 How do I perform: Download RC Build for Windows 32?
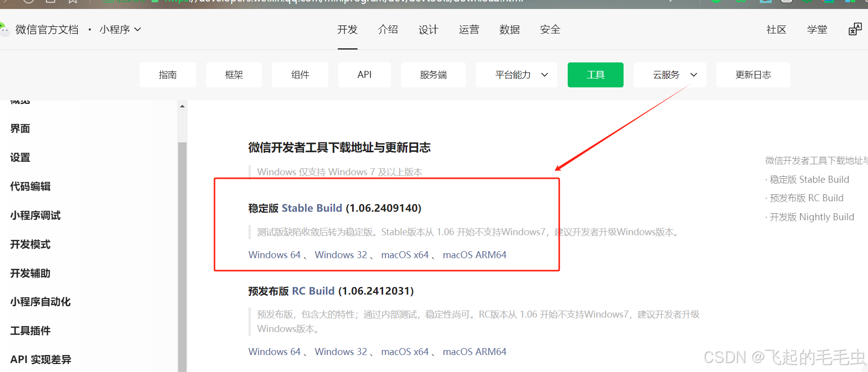click(341, 352)
